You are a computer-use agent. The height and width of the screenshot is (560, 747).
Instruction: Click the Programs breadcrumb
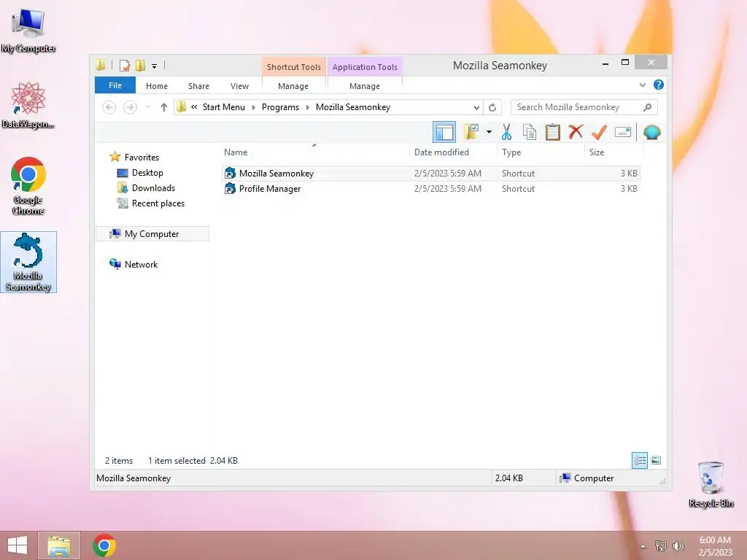coord(280,107)
